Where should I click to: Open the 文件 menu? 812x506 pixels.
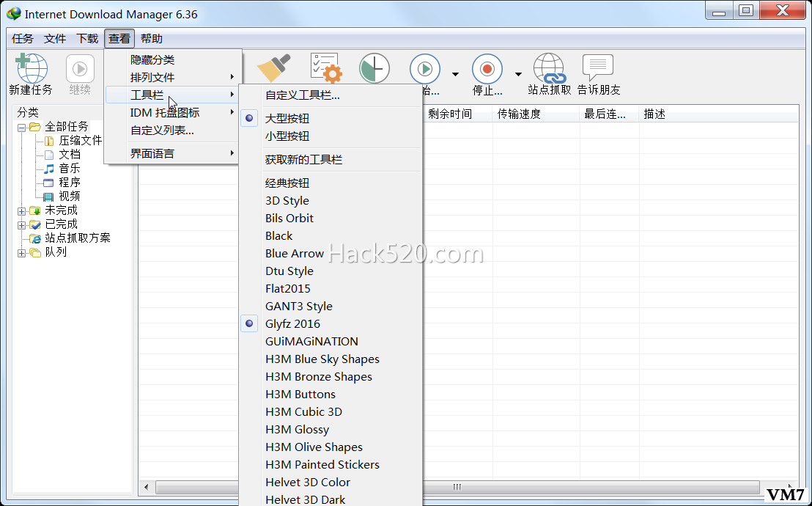point(55,39)
